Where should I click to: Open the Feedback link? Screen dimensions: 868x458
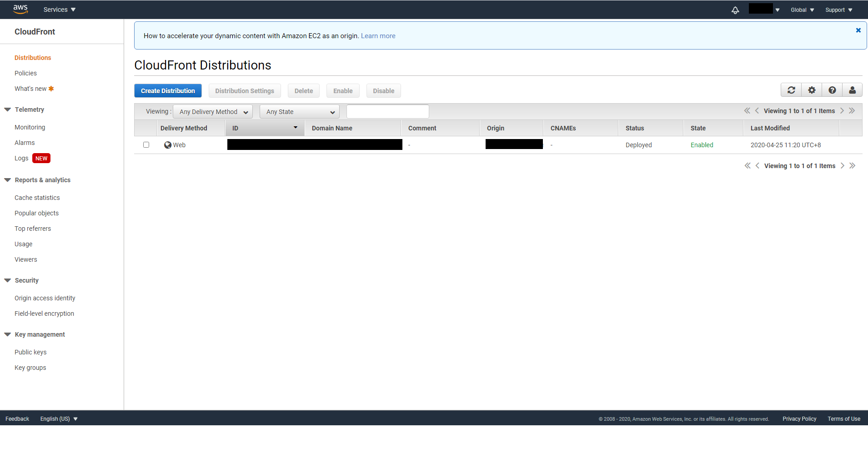point(17,419)
